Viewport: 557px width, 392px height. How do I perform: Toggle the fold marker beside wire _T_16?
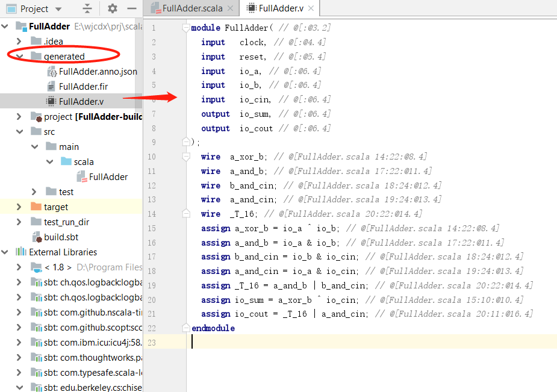coord(186,214)
